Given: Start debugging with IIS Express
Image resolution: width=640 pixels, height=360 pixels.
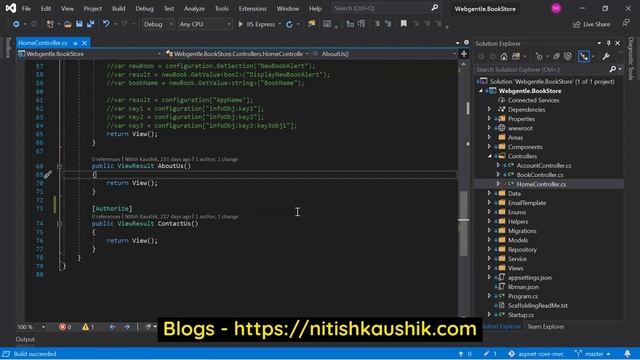Looking at the screenshot, I should [x=256, y=24].
